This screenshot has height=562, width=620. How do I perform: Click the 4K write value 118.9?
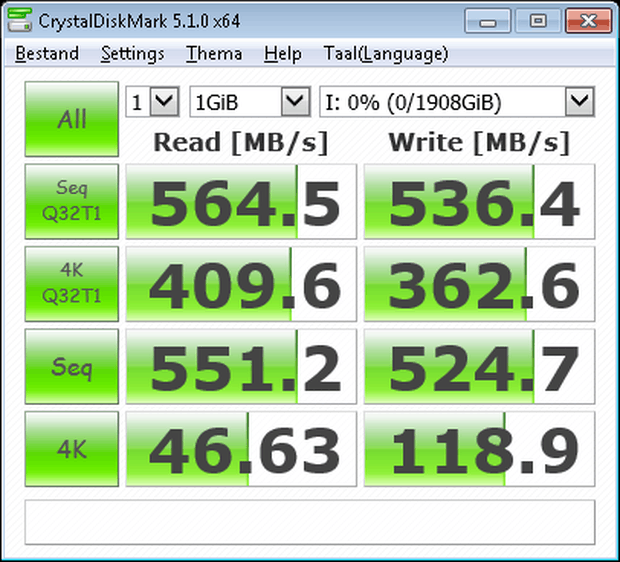[479, 449]
